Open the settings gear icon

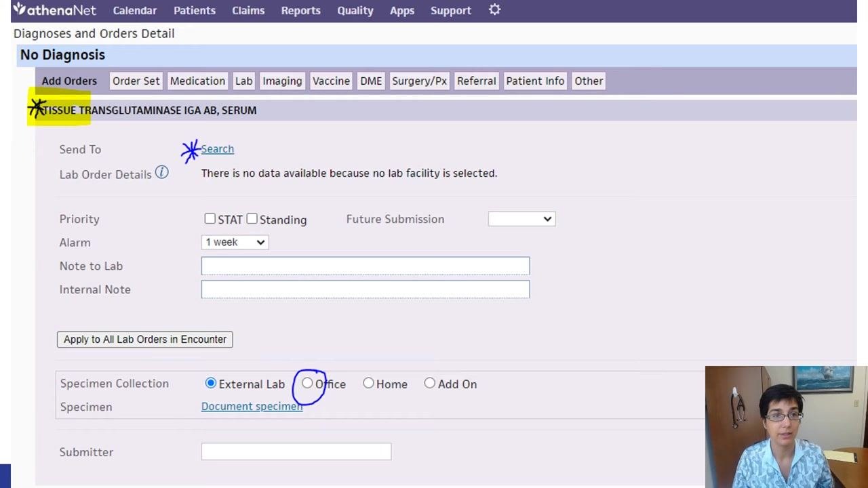coord(495,9)
